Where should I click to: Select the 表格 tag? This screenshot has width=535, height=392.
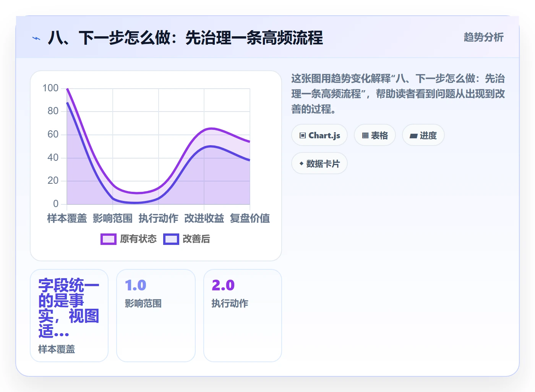pos(375,135)
